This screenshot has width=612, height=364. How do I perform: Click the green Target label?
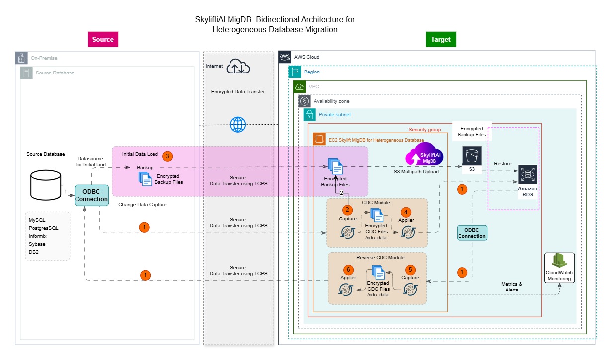441,39
